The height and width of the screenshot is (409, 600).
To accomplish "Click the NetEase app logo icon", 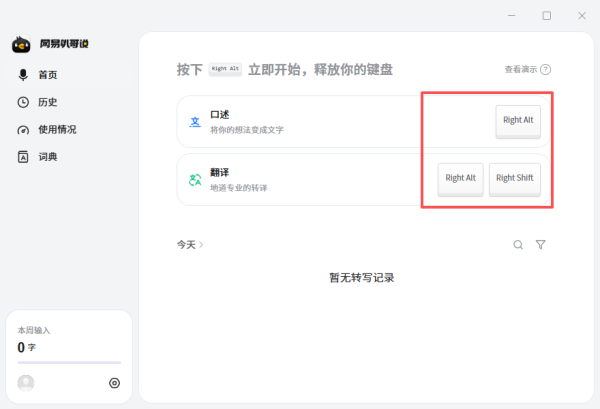I will tap(21, 44).
